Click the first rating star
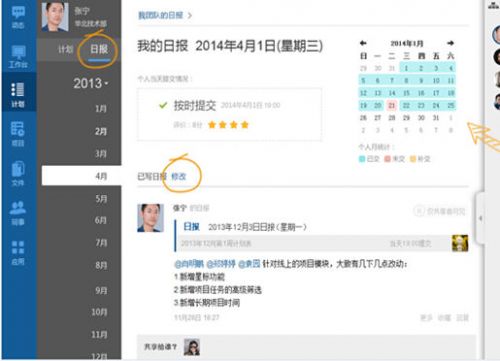This screenshot has height=361, width=500. click(212, 125)
